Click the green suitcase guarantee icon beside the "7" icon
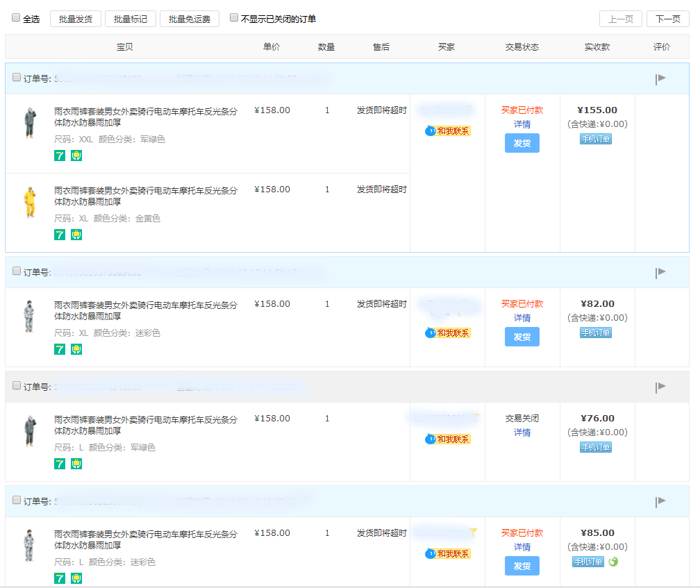The height and width of the screenshot is (588, 700). pyautogui.click(x=75, y=156)
